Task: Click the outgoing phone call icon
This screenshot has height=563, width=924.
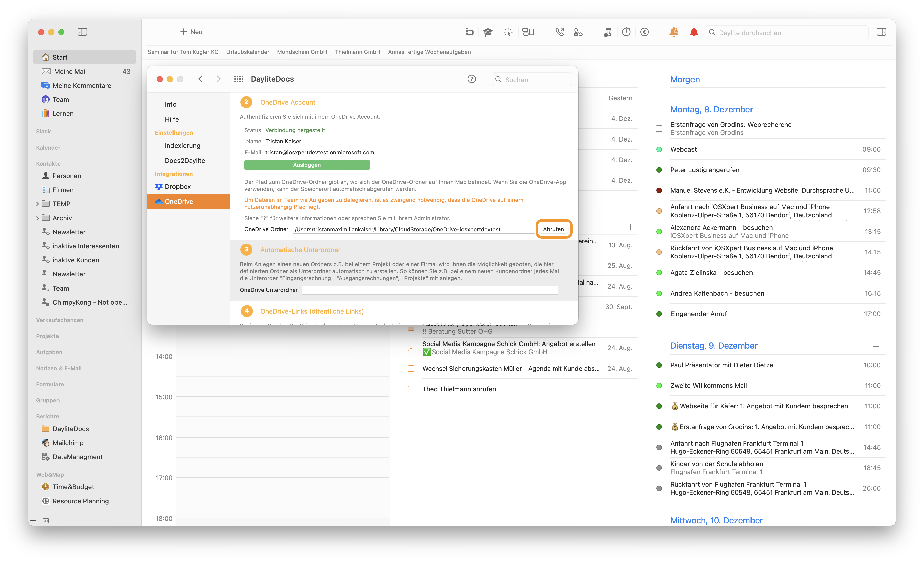Action: click(559, 32)
